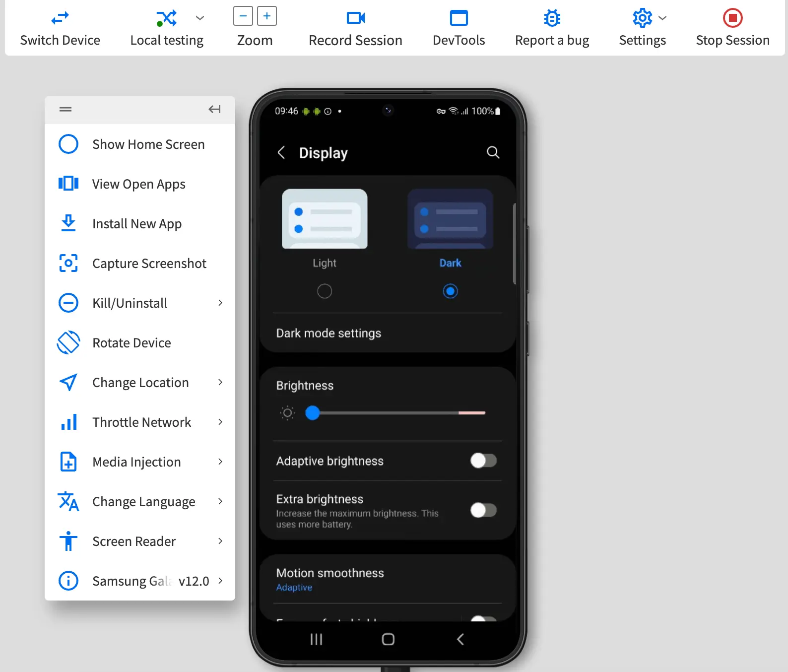
Task: Open the Settings dropdown chevron
Action: 662,18
